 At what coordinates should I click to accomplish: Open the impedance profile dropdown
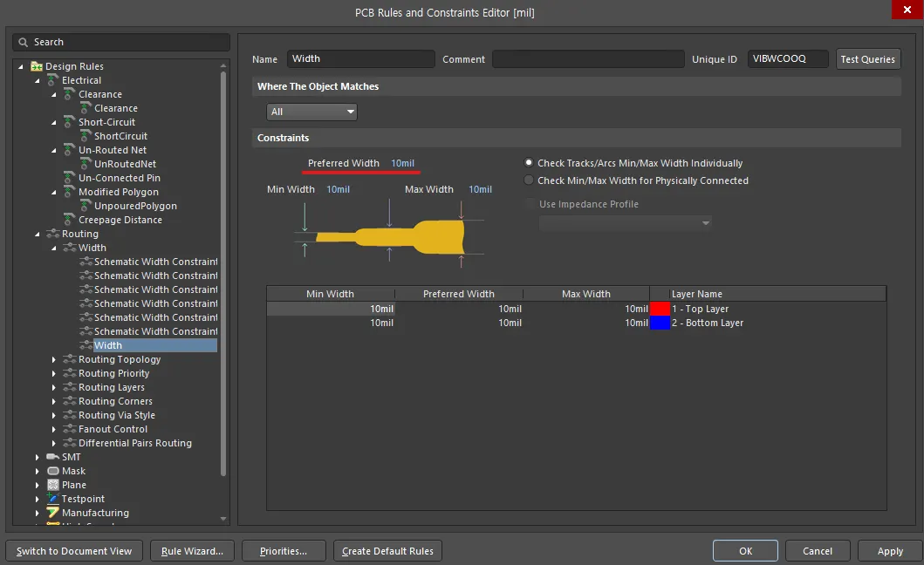(x=626, y=223)
